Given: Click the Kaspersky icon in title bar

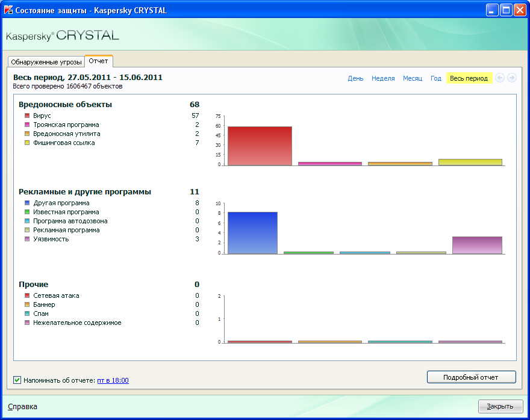Looking at the screenshot, I should pos(8,10).
